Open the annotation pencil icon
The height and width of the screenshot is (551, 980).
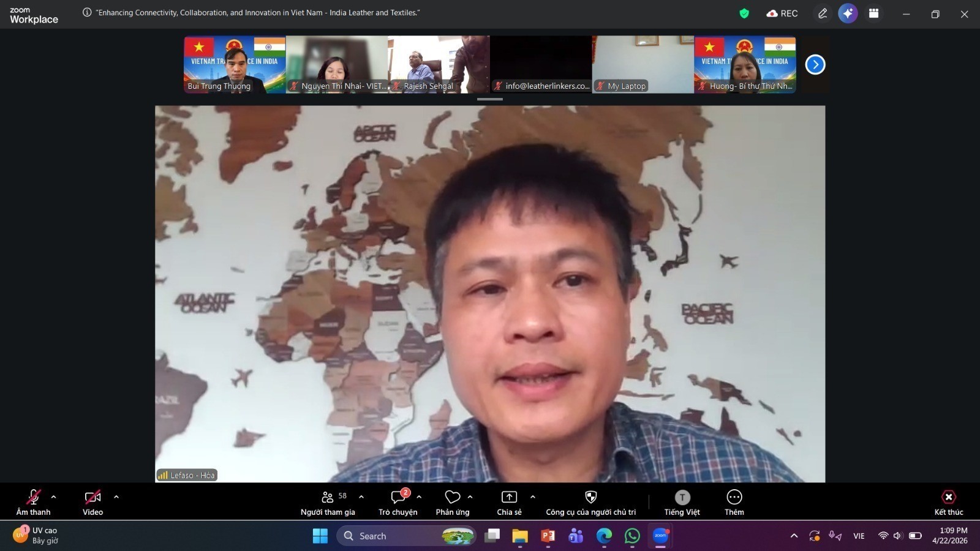[823, 13]
